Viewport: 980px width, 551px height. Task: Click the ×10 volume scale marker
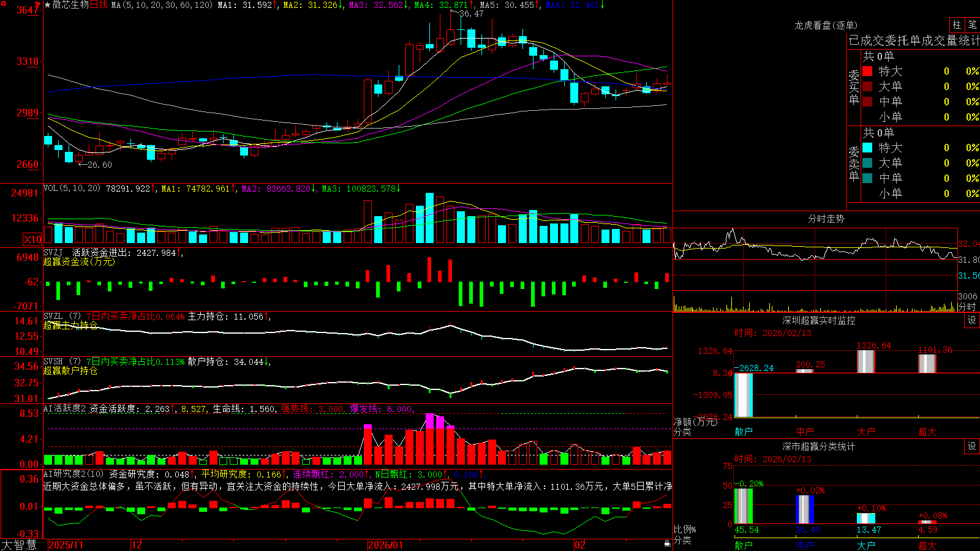32,239
